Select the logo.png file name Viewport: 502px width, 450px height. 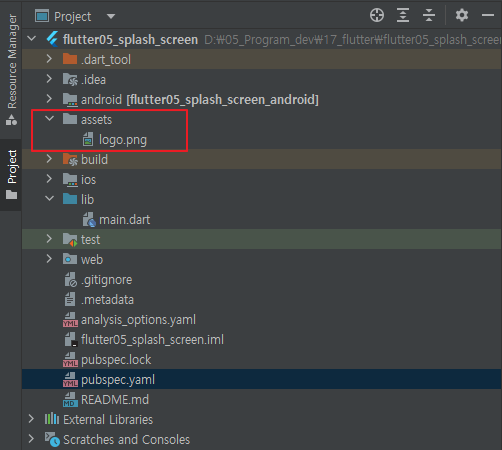click(x=123, y=140)
